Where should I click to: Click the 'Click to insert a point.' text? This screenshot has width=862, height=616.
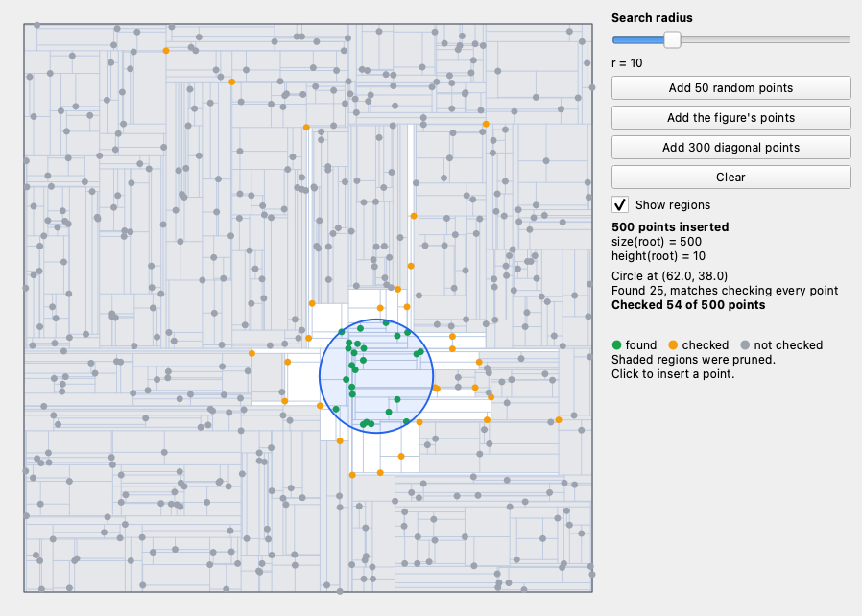tap(674, 374)
